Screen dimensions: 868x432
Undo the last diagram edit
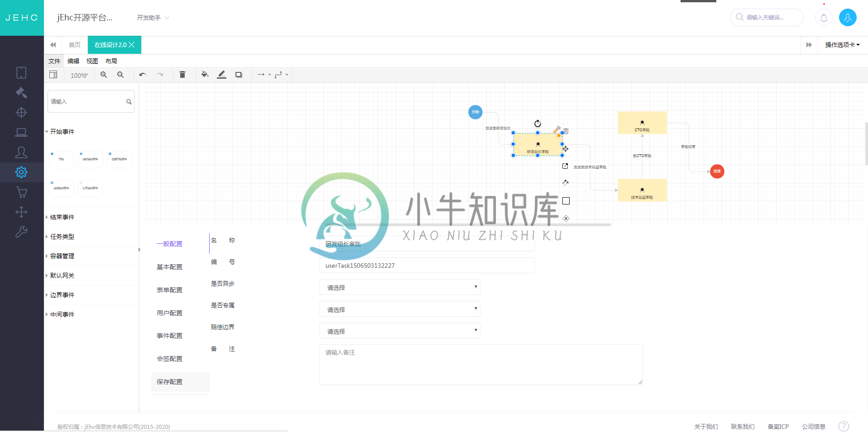143,75
